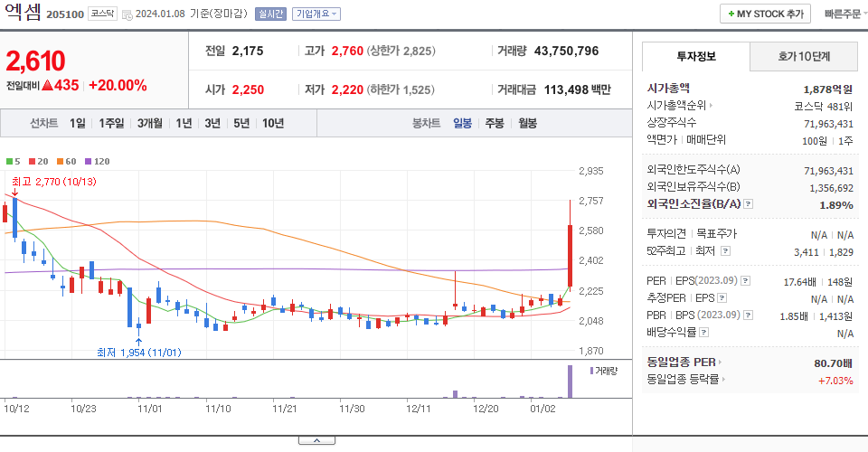The image size is (868, 452).
Task: Click the 최저 1,954 (11/01) marker
Action: pos(139,353)
